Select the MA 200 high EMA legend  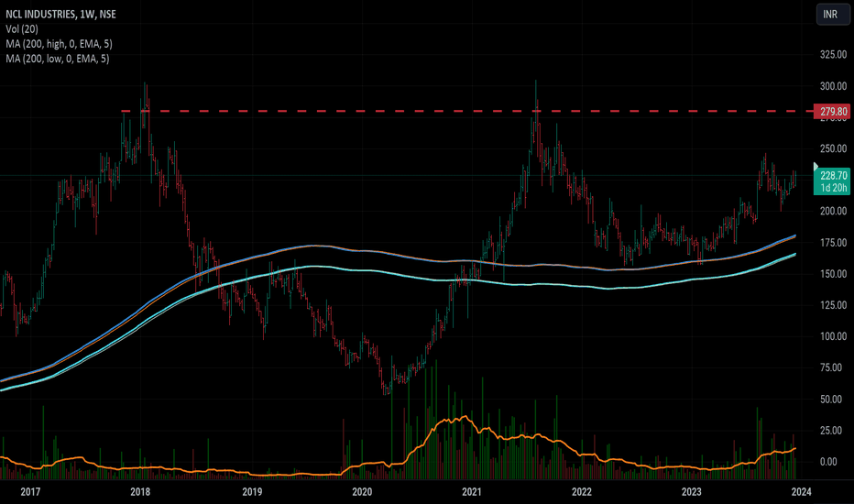(x=59, y=44)
